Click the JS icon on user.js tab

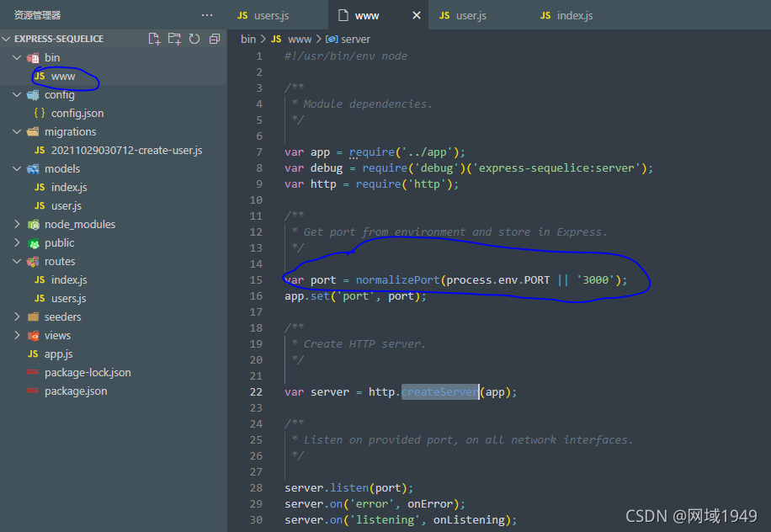(x=444, y=15)
